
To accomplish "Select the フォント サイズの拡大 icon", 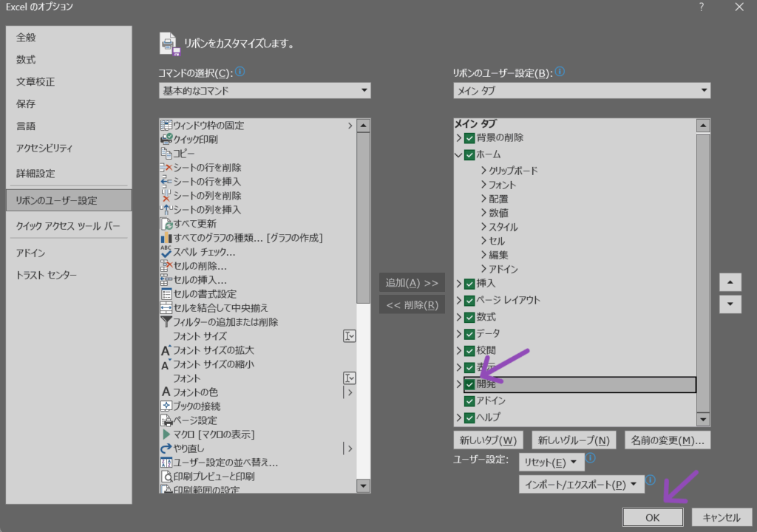I will click(166, 350).
